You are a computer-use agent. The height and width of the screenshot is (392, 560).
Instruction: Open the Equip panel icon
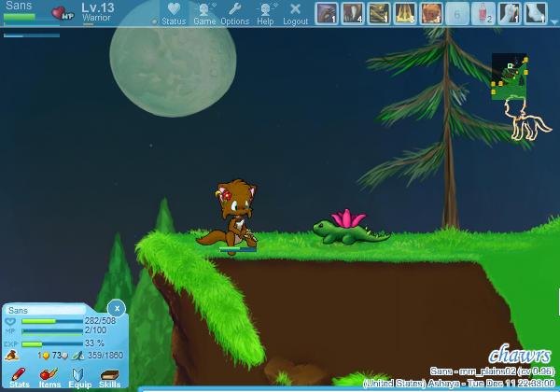tap(80, 375)
